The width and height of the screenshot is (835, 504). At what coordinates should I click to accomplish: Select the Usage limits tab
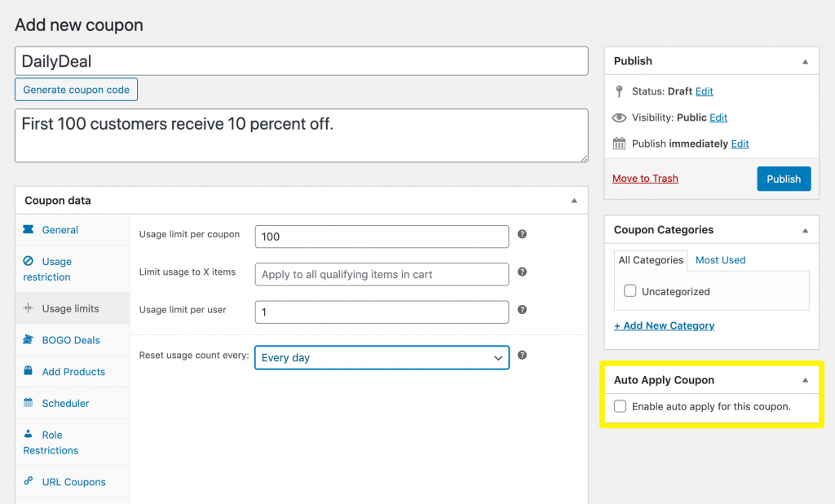pyautogui.click(x=73, y=308)
